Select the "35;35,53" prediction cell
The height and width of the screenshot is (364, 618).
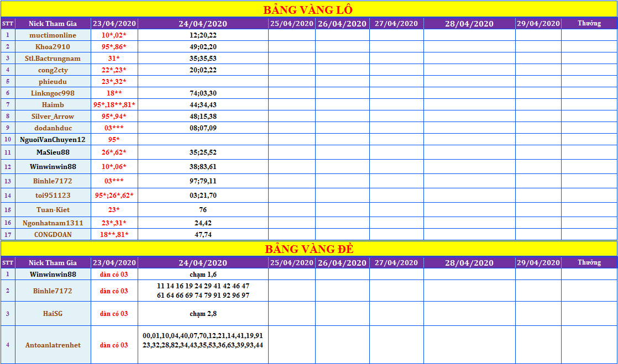click(x=203, y=59)
